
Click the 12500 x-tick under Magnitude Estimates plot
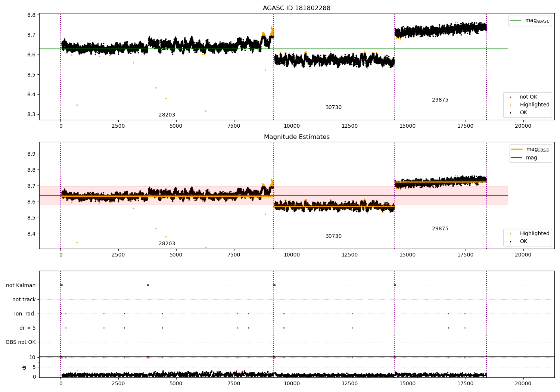click(x=350, y=255)
